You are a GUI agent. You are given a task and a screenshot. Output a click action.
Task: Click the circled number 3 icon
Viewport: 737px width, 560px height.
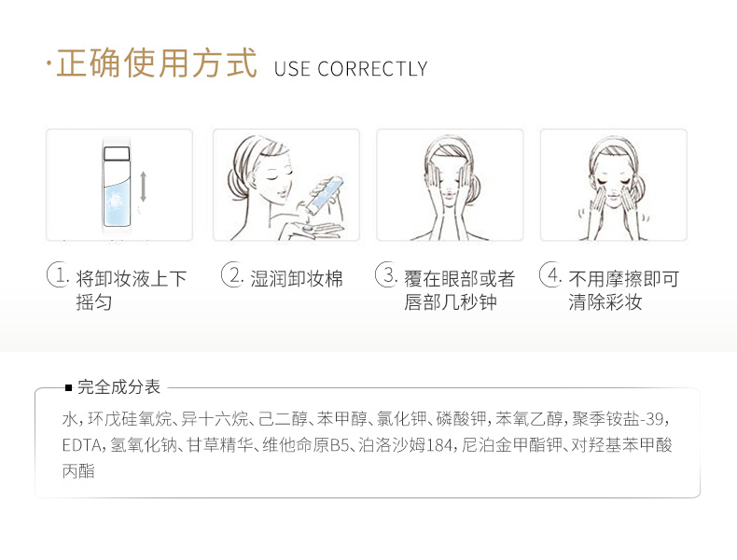coord(386,274)
